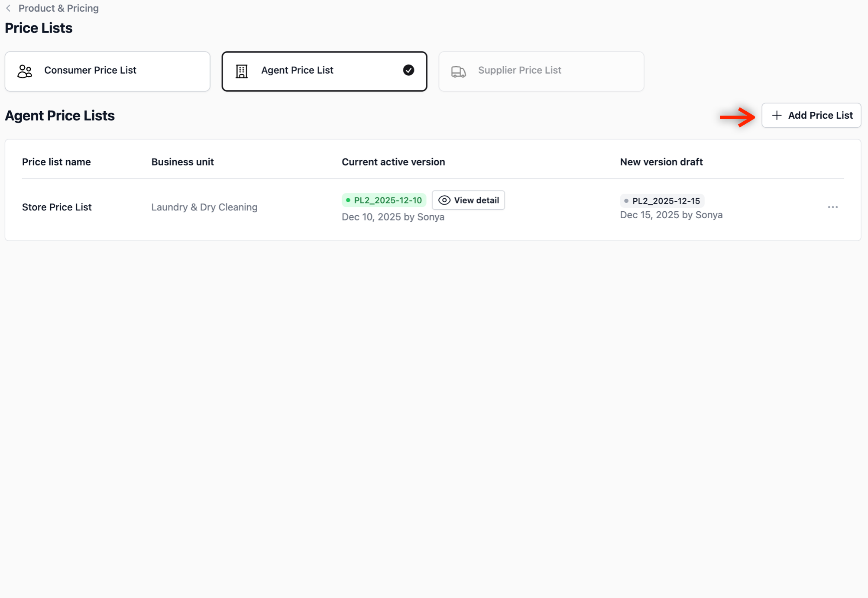
Task: Select the Supplier Price List option
Action: (x=541, y=71)
